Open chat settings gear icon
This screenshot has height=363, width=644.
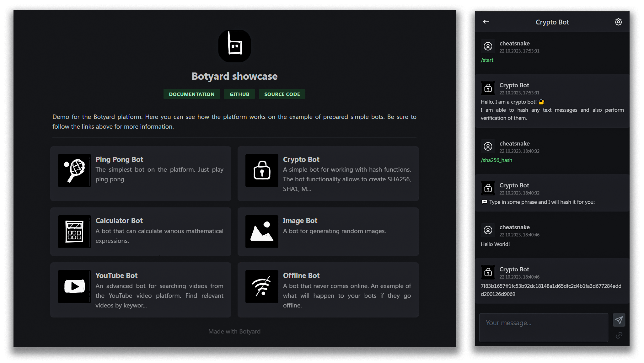(618, 22)
